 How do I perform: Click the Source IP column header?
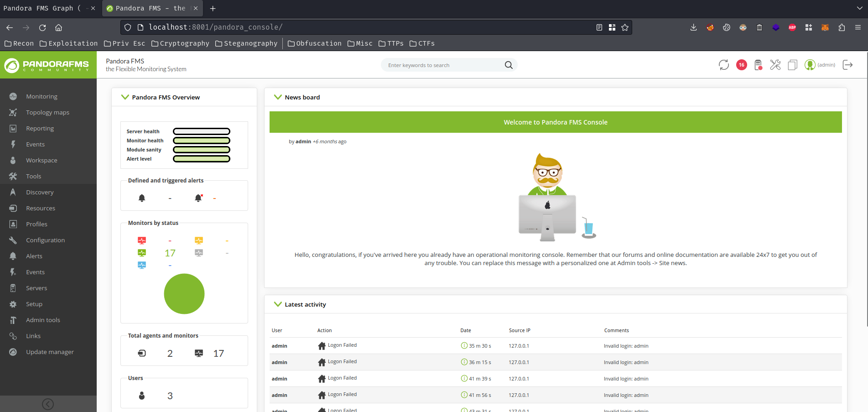pos(520,330)
